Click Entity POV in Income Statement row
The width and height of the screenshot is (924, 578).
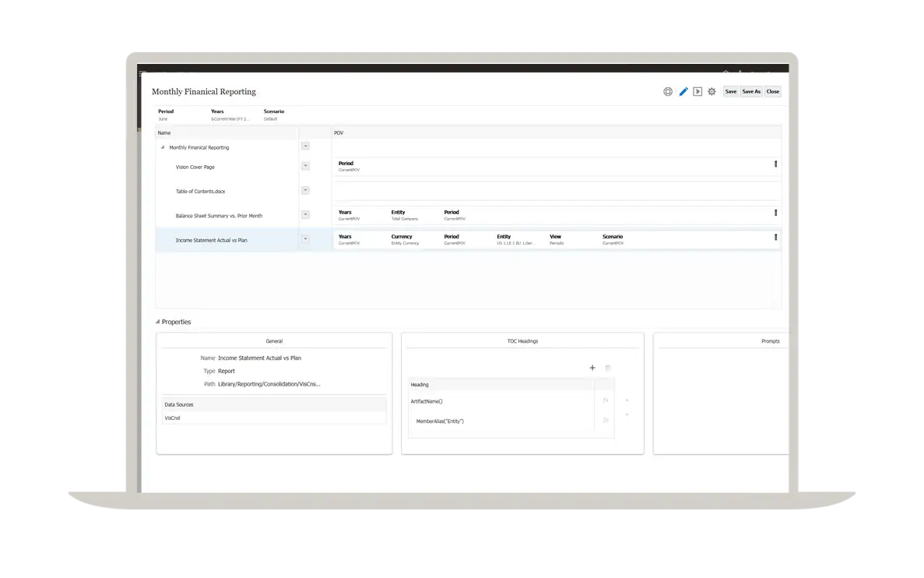[x=515, y=239]
